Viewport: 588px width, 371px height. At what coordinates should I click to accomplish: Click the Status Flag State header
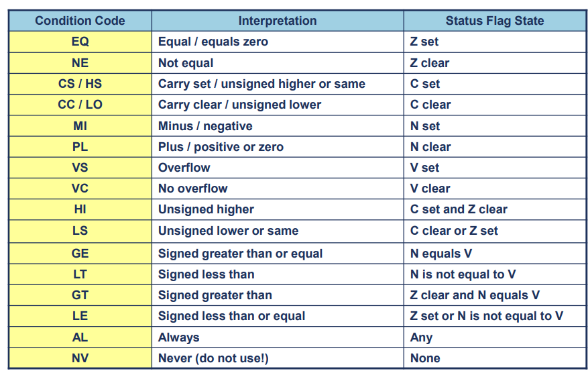point(495,21)
